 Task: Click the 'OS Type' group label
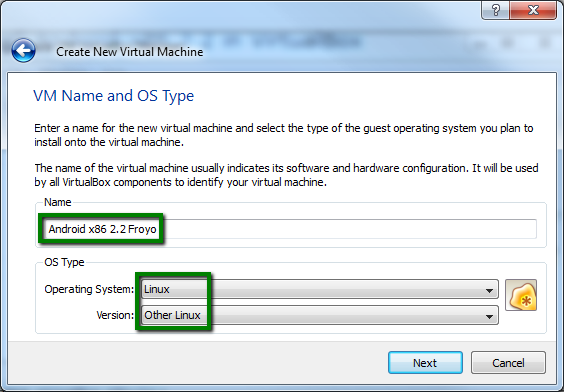pyautogui.click(x=64, y=262)
